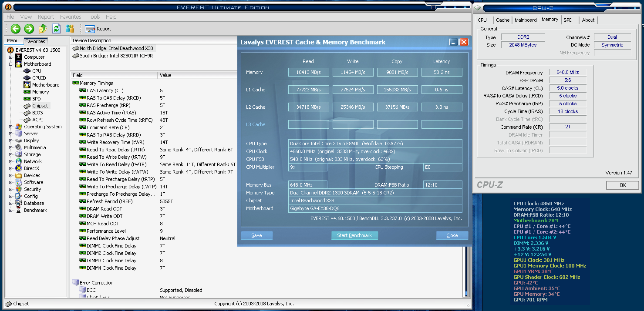Expand the Storage tree node
Viewport: 644px width, 311px height.
(11, 154)
